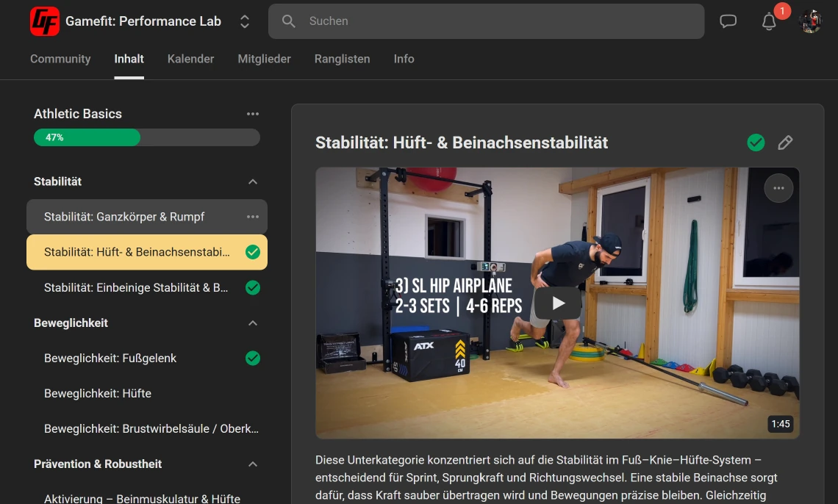This screenshot has height=504, width=838.
Task: Click the 1:45 video duration badge
Action: tap(780, 424)
